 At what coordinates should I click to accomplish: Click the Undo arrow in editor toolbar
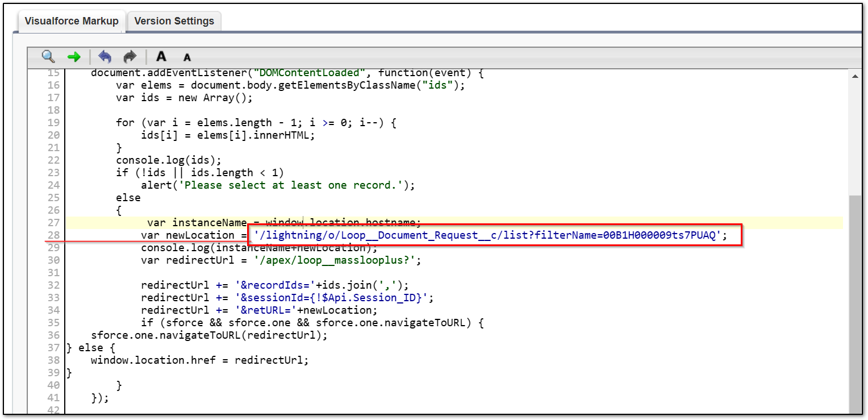point(105,57)
